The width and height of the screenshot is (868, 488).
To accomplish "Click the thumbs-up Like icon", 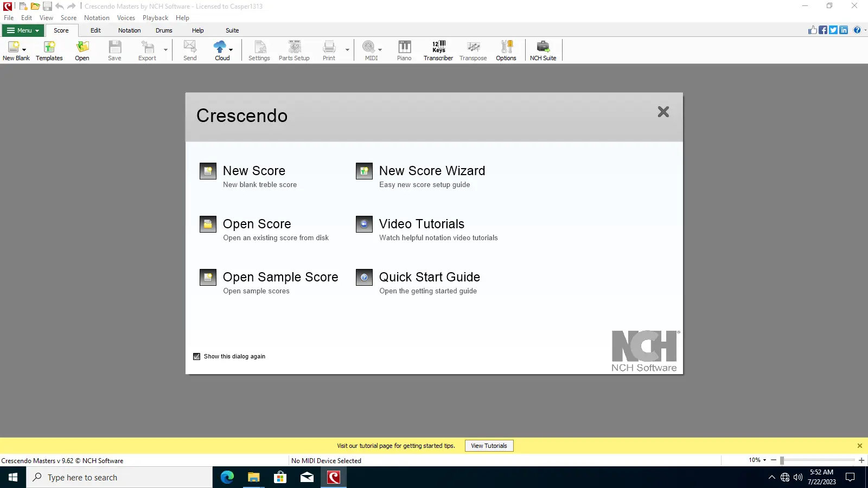I will click(813, 30).
